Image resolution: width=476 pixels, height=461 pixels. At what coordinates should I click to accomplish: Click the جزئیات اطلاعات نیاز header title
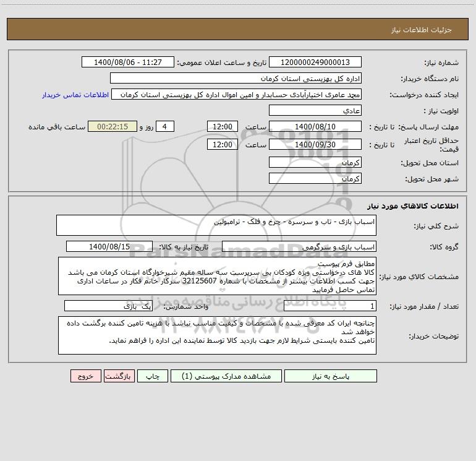[x=422, y=30]
